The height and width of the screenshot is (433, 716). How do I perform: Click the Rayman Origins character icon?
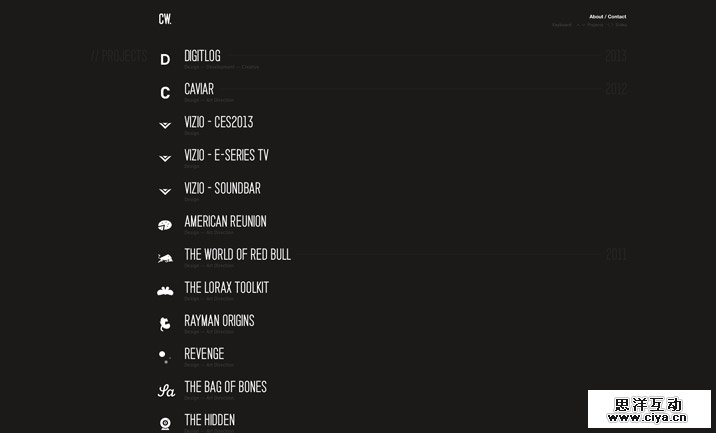[x=165, y=324]
